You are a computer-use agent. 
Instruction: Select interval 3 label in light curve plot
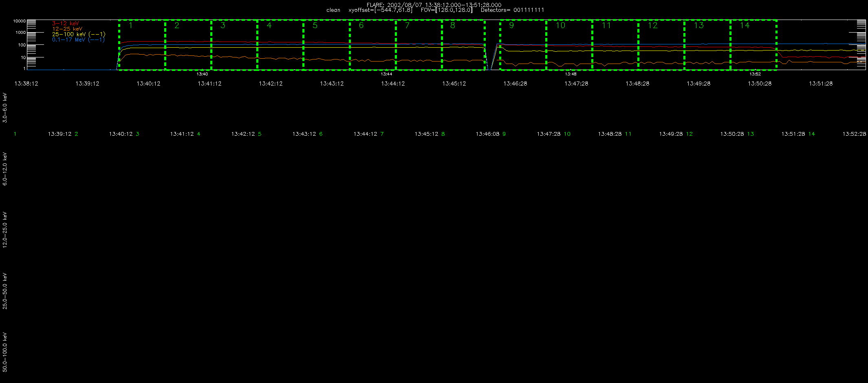pos(223,25)
